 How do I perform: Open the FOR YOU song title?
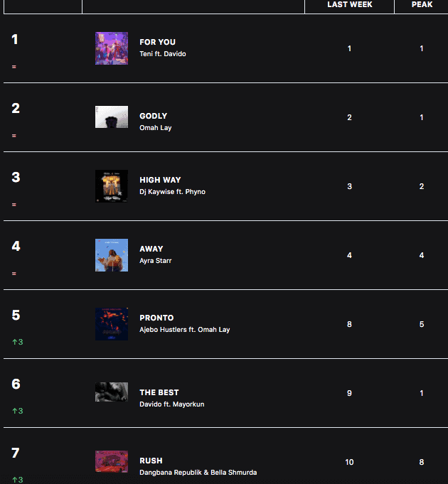point(157,42)
